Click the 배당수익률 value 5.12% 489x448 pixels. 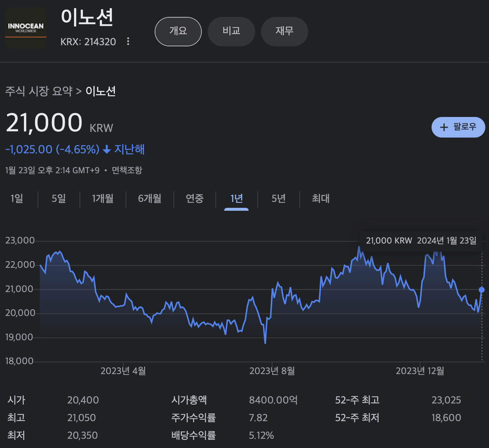pyautogui.click(x=261, y=435)
